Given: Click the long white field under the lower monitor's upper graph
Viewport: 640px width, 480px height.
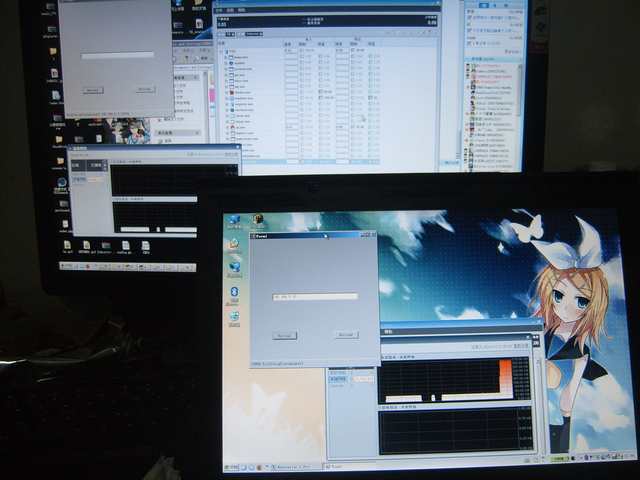Looking at the screenshot, I should [x=477, y=397].
